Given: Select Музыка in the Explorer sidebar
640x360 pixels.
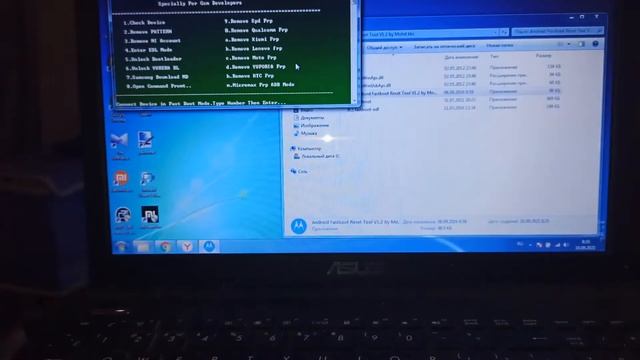Looking at the screenshot, I should click(308, 133).
